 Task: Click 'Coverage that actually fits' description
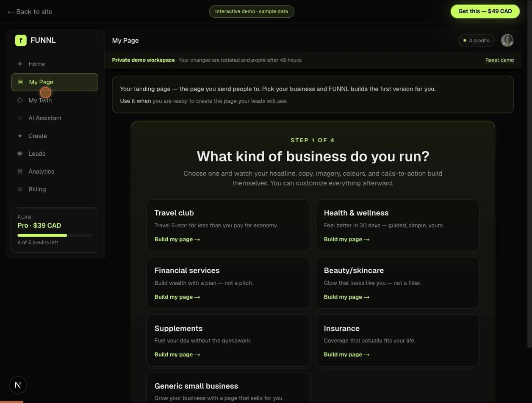point(370,341)
